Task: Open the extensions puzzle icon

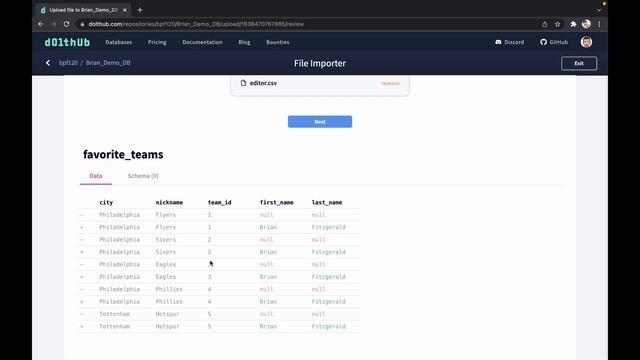Action: click(x=573, y=24)
